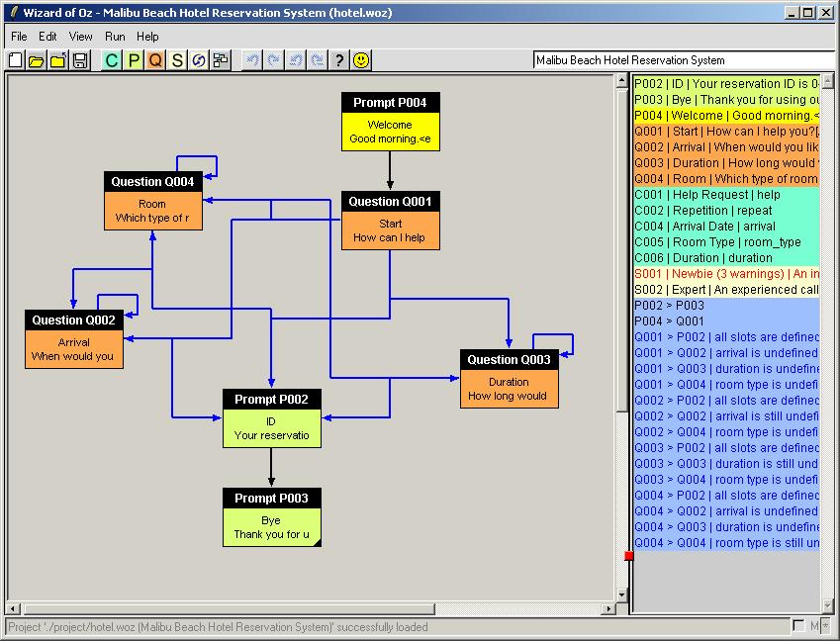Toggle the checkbox next to M in status bar
840x641 pixels.
(798, 626)
